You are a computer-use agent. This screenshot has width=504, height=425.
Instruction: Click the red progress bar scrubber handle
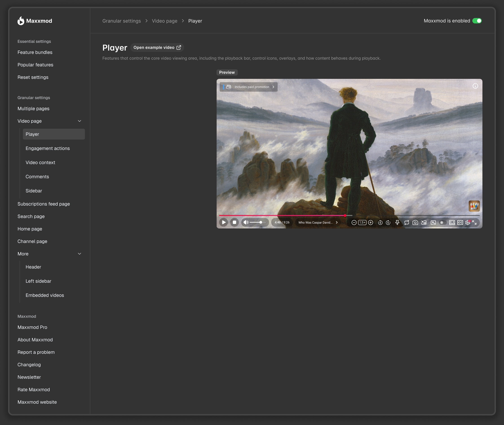point(345,215)
